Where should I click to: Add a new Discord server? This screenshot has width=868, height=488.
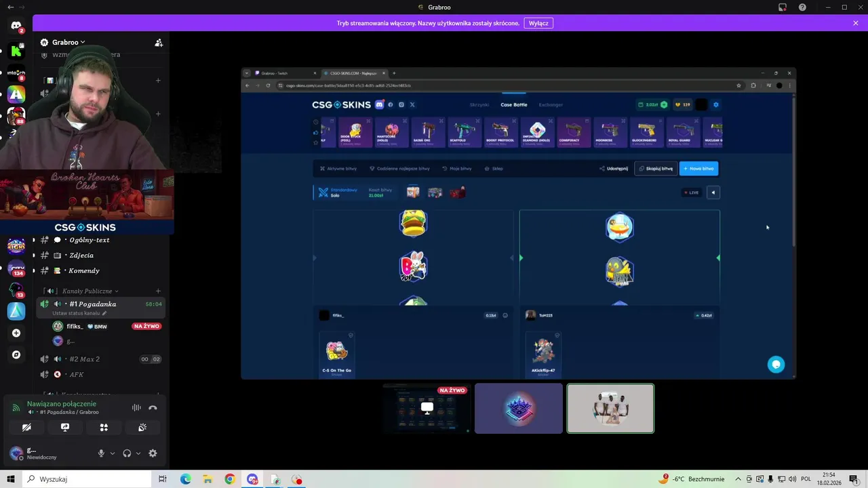coord(16,333)
